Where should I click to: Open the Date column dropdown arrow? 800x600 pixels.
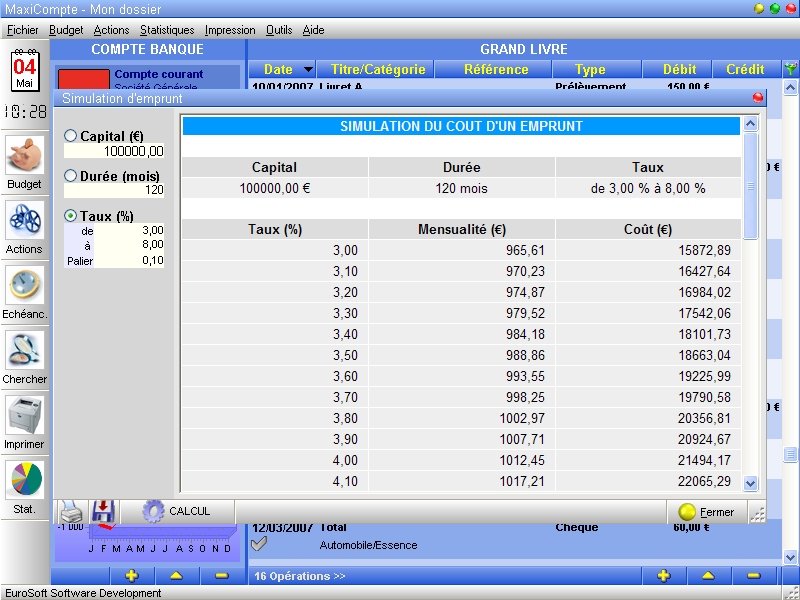(x=307, y=70)
